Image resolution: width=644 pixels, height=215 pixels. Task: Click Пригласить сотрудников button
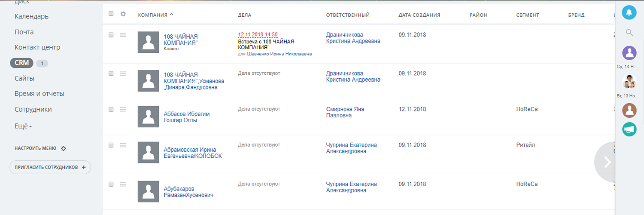coord(50,167)
